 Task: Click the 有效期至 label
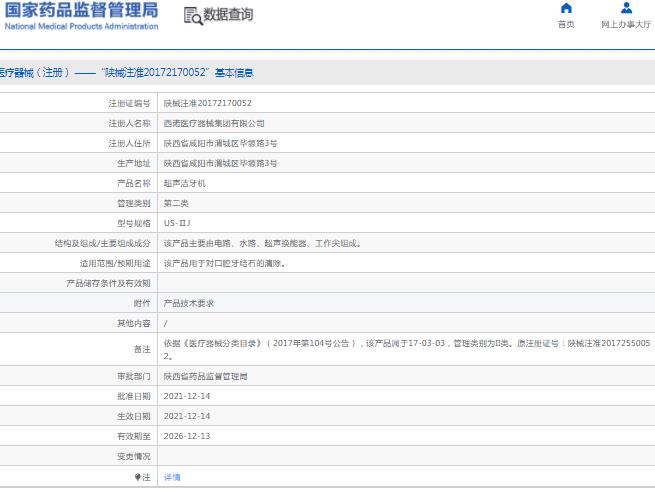(134, 436)
